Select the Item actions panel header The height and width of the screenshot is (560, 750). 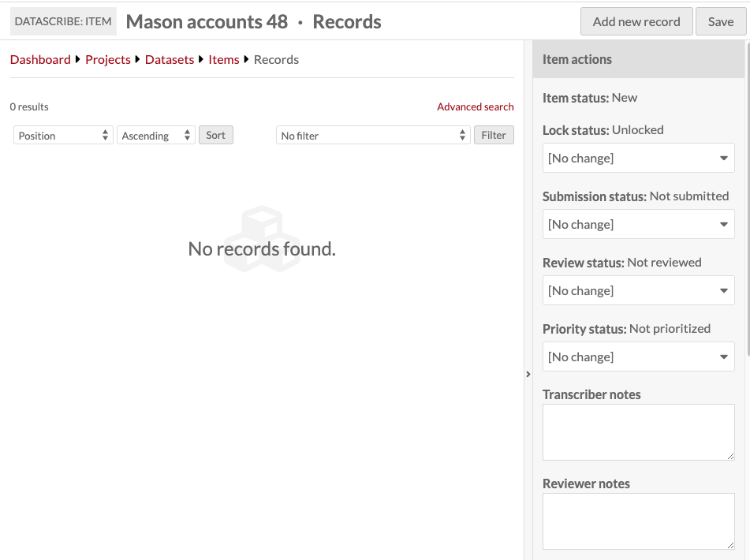tap(638, 59)
